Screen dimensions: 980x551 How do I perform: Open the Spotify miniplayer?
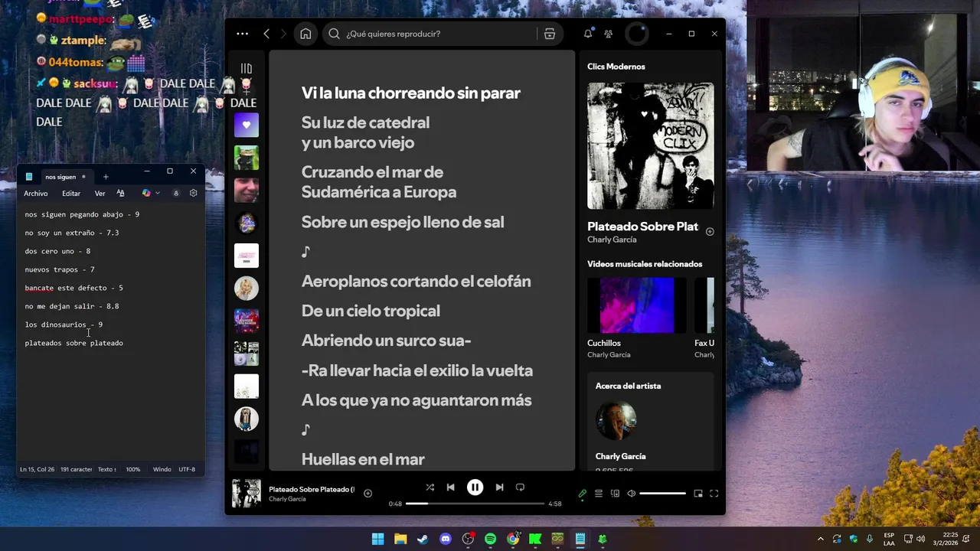click(x=698, y=494)
